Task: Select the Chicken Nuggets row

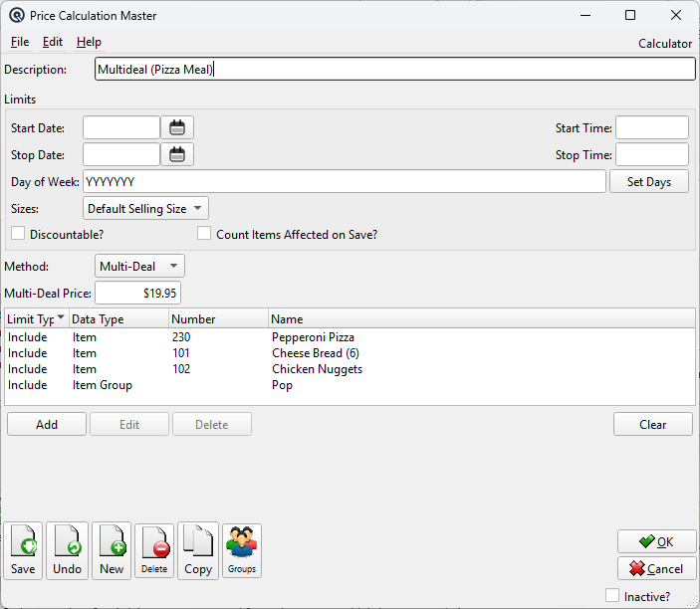Action: (x=350, y=369)
